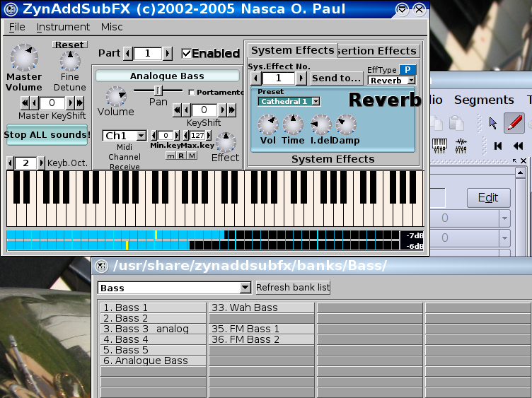The height and width of the screenshot is (398, 532).
Task: Open the EffType Reverb dropdown
Action: 391,81
